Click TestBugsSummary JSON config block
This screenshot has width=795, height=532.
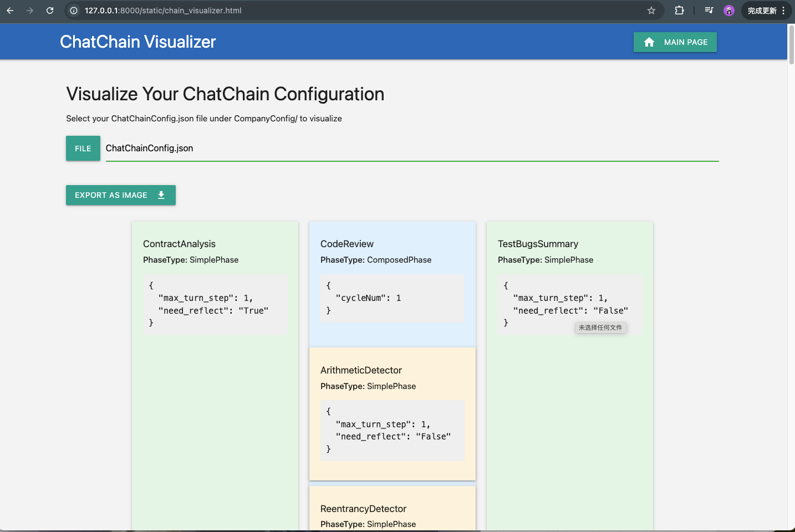pyautogui.click(x=570, y=304)
